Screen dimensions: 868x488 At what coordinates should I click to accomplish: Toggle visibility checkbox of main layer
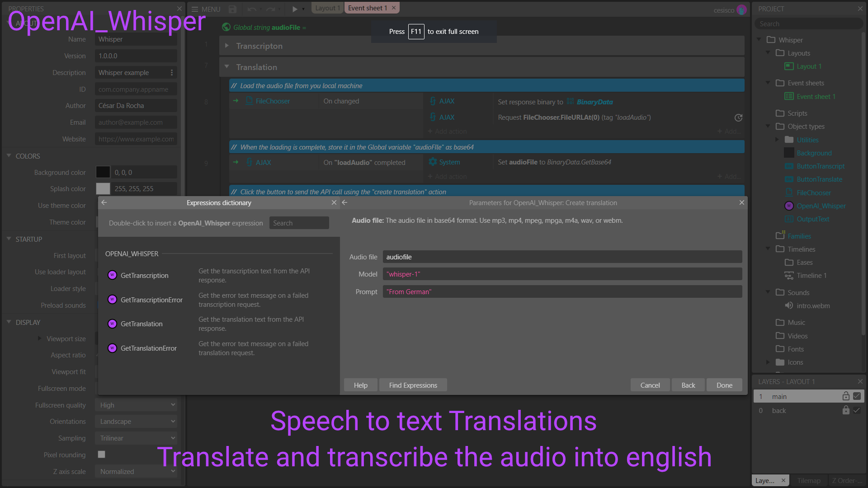[x=857, y=396]
